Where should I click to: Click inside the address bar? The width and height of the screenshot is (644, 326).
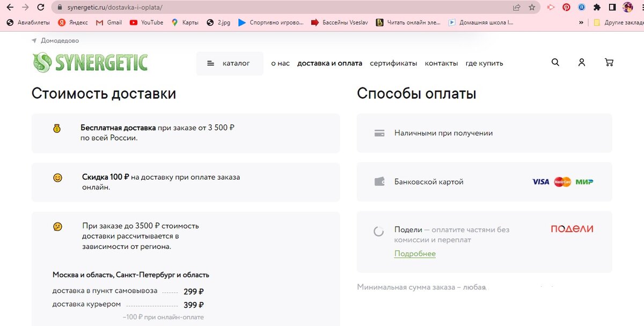161,8
